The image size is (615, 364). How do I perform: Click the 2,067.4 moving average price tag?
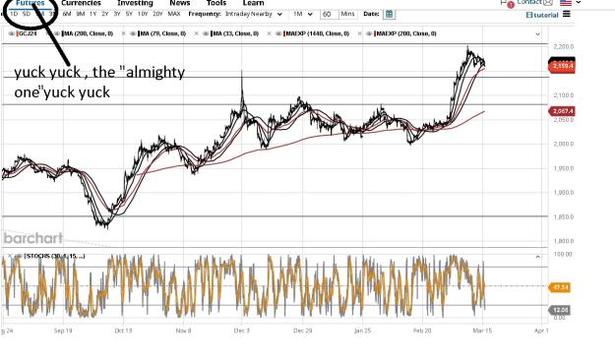[562, 111]
